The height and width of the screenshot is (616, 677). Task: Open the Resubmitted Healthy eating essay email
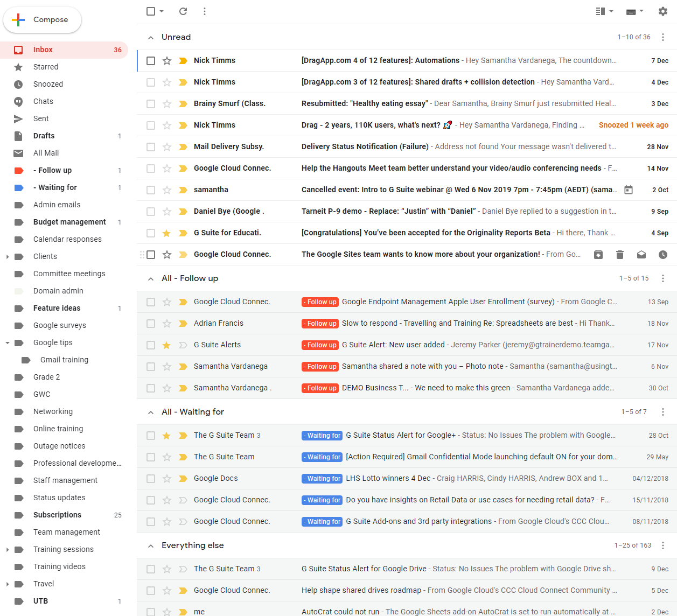click(407, 104)
